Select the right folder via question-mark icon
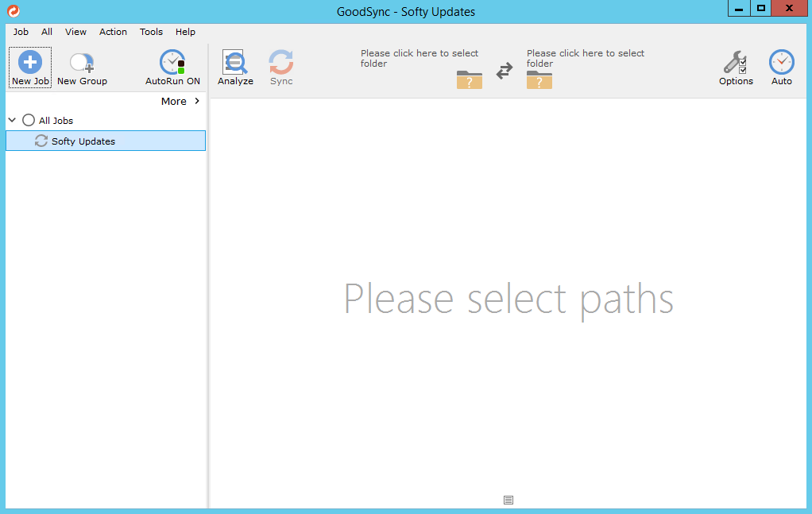This screenshot has height=514, width=812. click(539, 79)
